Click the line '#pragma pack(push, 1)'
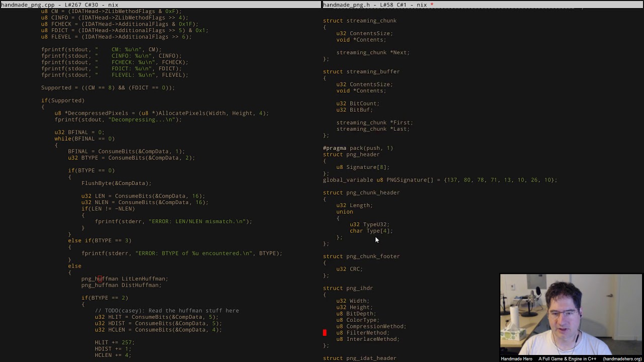The width and height of the screenshot is (644, 362). click(x=358, y=148)
